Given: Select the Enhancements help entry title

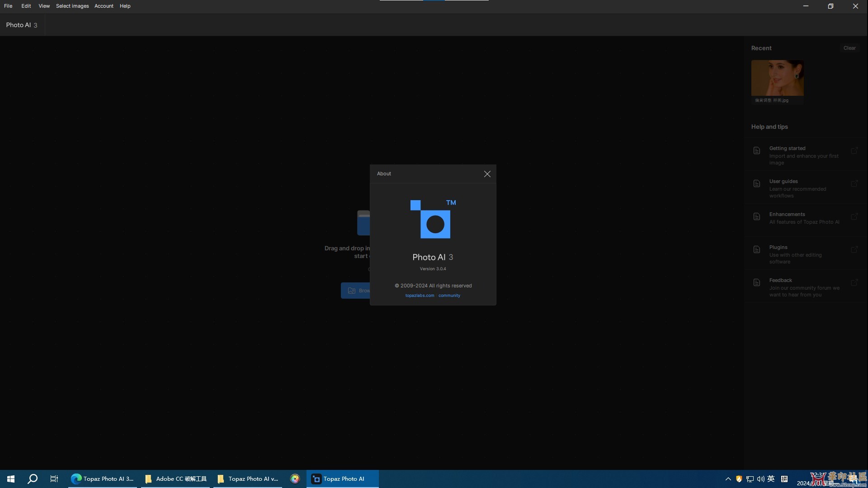Looking at the screenshot, I should coord(787,214).
